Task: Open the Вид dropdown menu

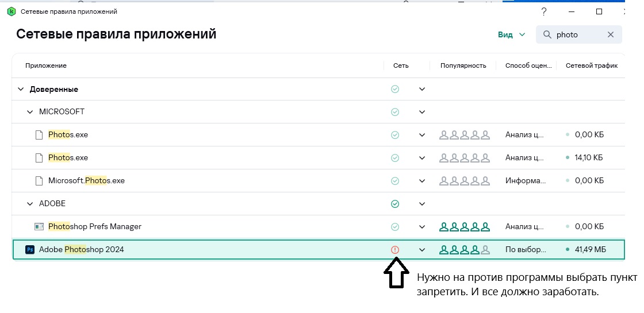Action: [512, 34]
